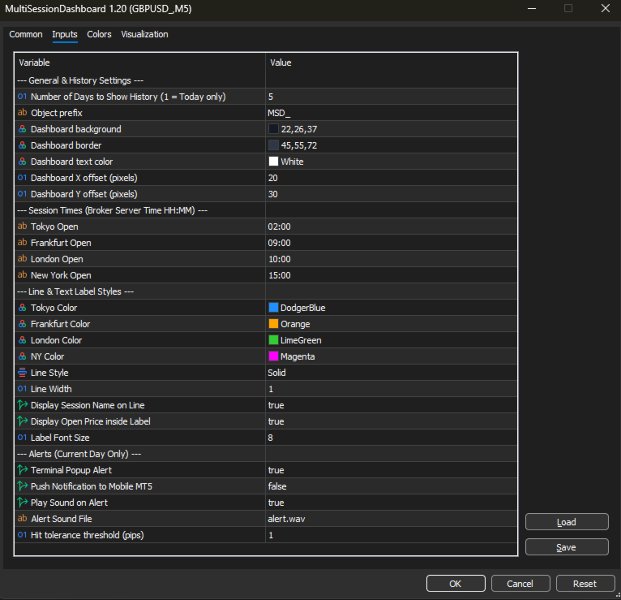Click the color icon beside Dashboard background

coord(22,129)
